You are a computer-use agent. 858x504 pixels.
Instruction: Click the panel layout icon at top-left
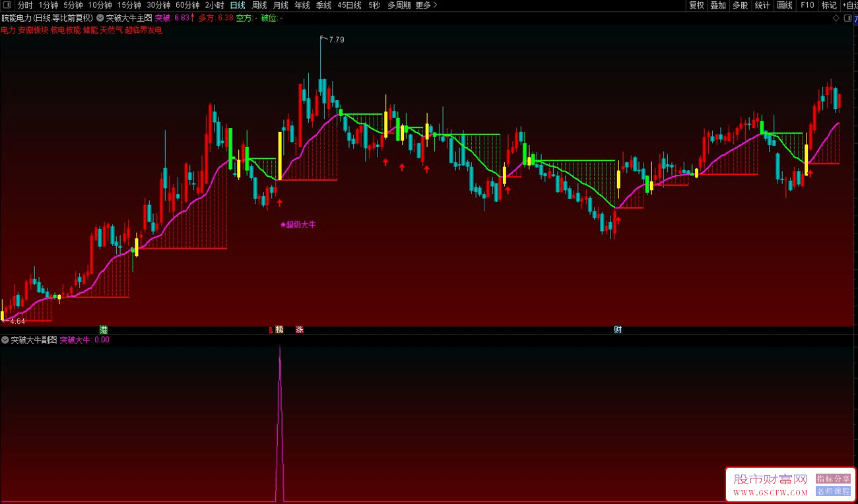7,5
